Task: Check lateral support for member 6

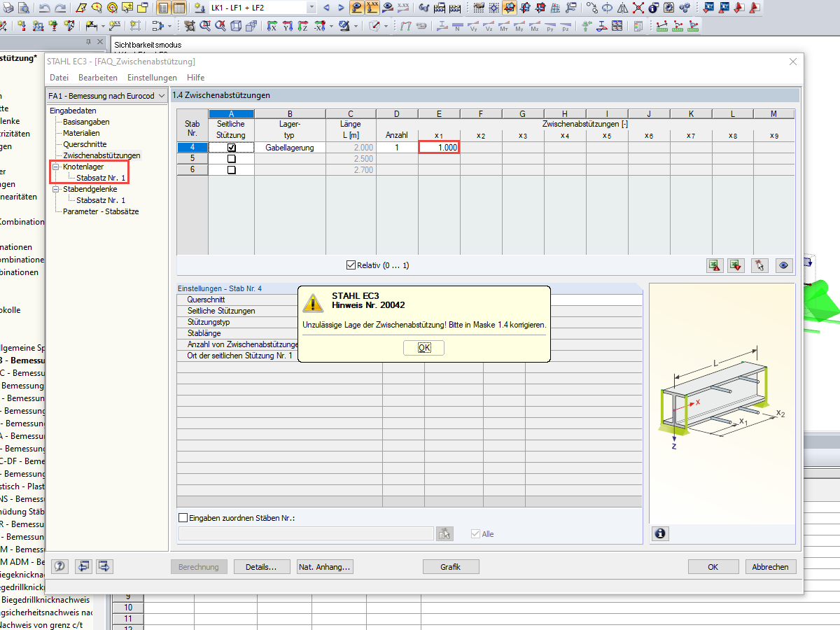Action: coord(232,170)
